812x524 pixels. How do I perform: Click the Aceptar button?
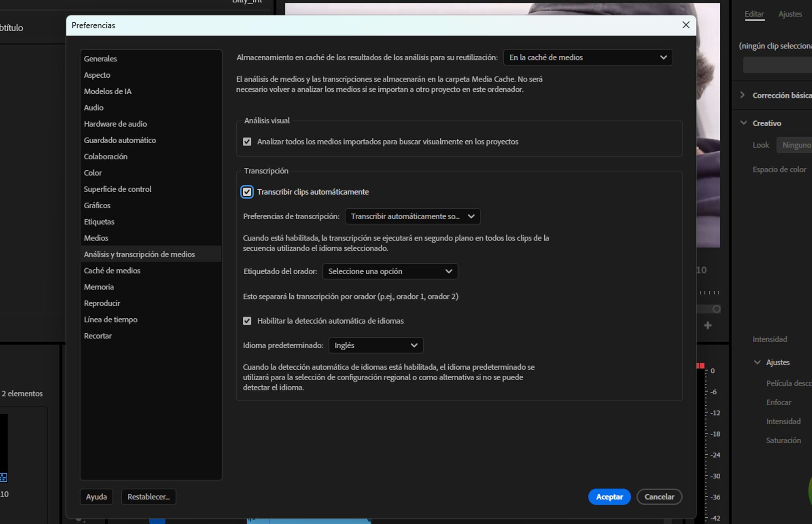point(609,497)
